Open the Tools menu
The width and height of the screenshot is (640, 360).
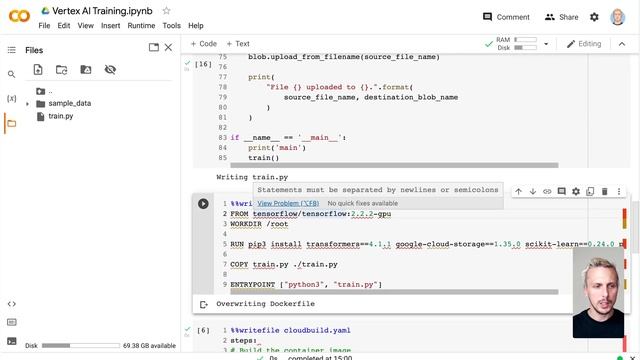tap(171, 26)
